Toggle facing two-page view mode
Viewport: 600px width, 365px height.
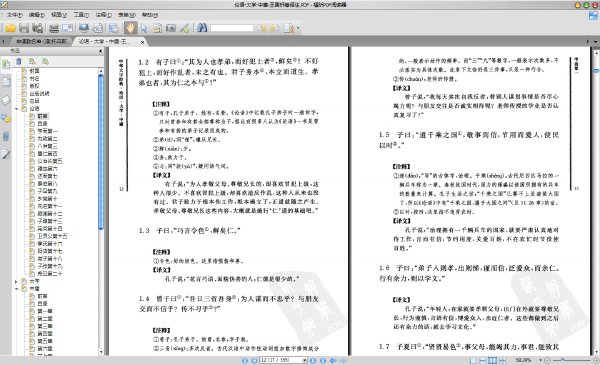492,360
